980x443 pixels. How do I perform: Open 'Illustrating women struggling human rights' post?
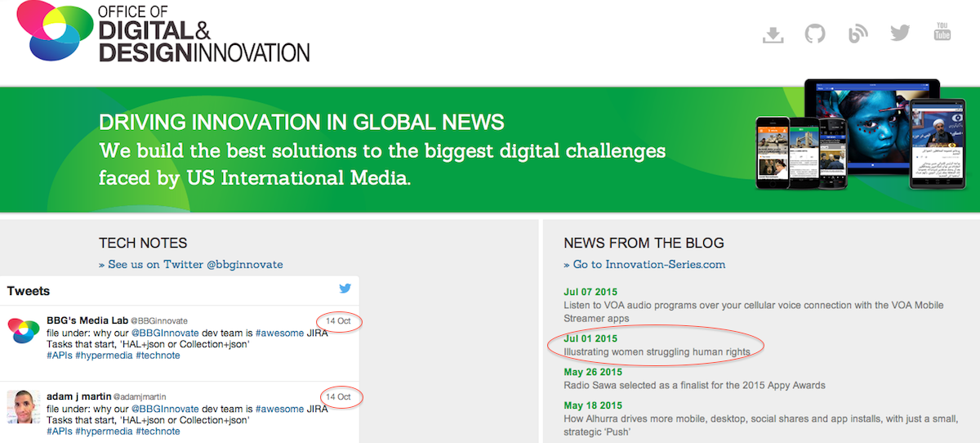657,351
